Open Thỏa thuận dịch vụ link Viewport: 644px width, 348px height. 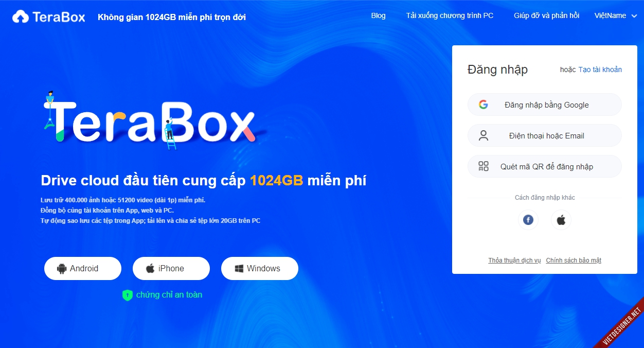pyautogui.click(x=514, y=260)
